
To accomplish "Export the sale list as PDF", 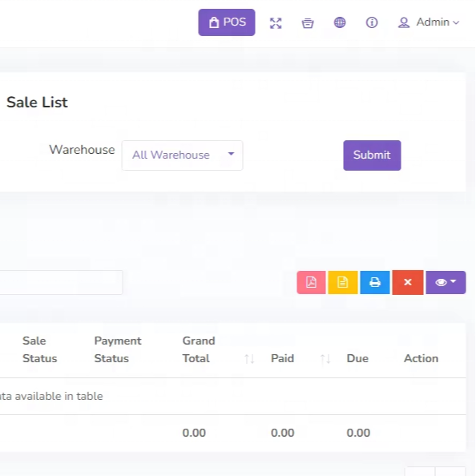I will [x=311, y=282].
